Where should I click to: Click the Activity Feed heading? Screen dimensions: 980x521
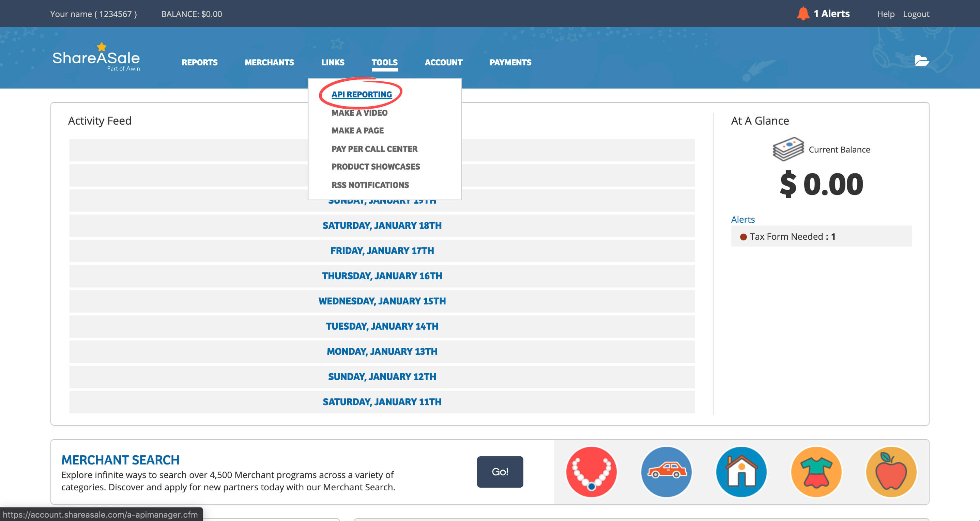click(100, 121)
